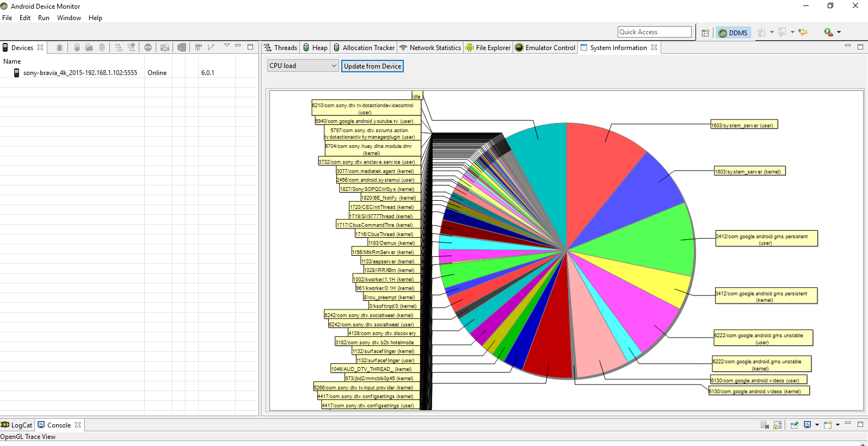Click the Screen Capture camera icon
Image resolution: width=868 pixels, height=446 pixels.
click(x=165, y=48)
